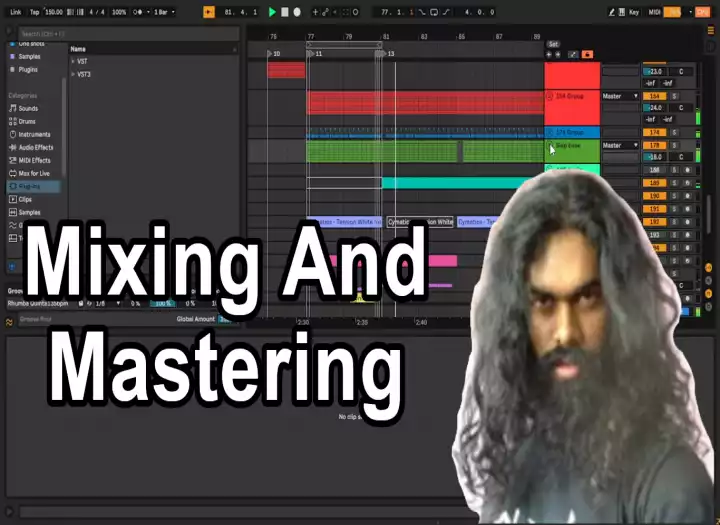Click locator marker 11
720x525 pixels.
click(315, 54)
